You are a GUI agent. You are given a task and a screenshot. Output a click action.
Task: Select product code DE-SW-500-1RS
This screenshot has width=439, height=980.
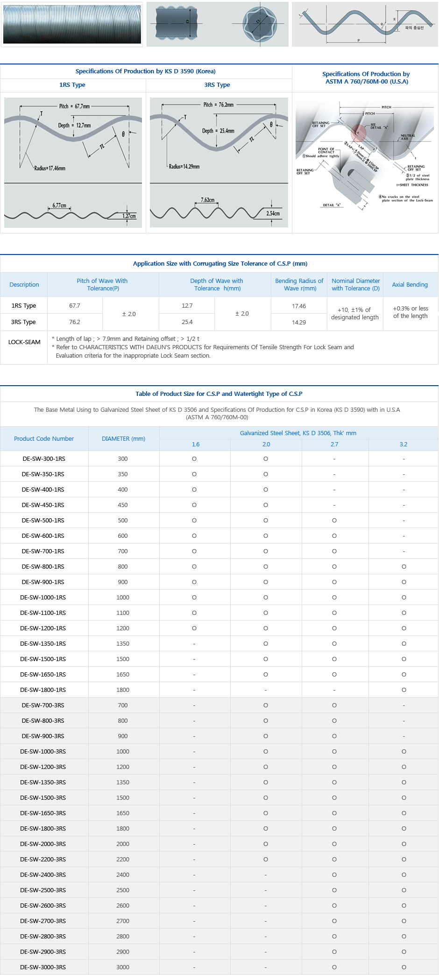click(x=43, y=521)
